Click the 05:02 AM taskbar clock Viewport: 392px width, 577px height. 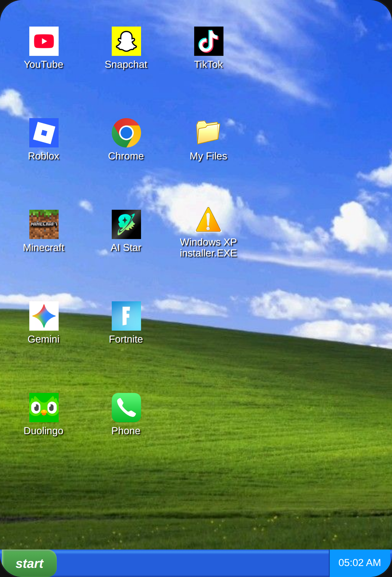click(x=360, y=563)
